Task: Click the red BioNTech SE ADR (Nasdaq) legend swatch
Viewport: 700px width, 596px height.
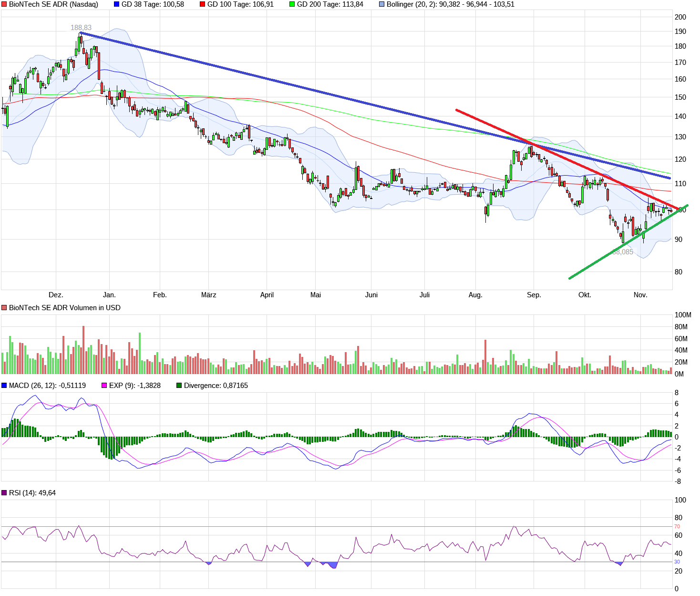Action: pyautogui.click(x=4, y=4)
